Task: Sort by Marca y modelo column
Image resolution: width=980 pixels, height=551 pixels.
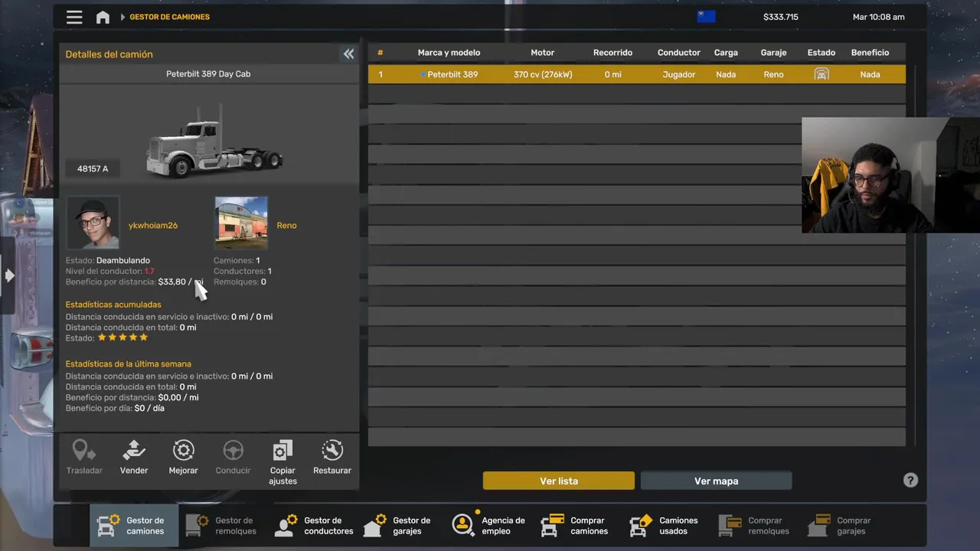Action: (x=449, y=53)
